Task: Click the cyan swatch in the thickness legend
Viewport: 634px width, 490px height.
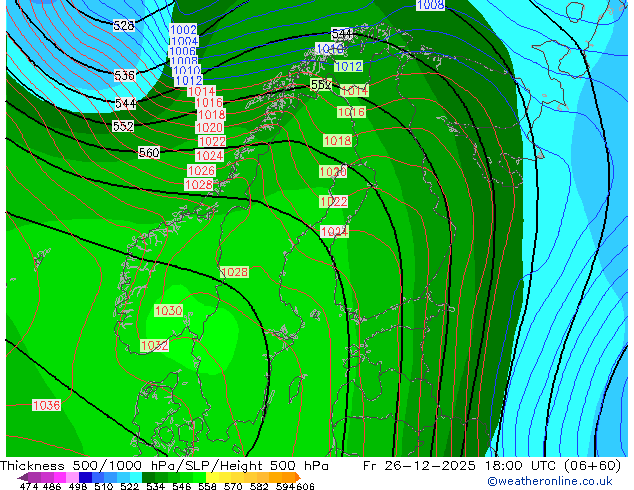Action: [136, 477]
